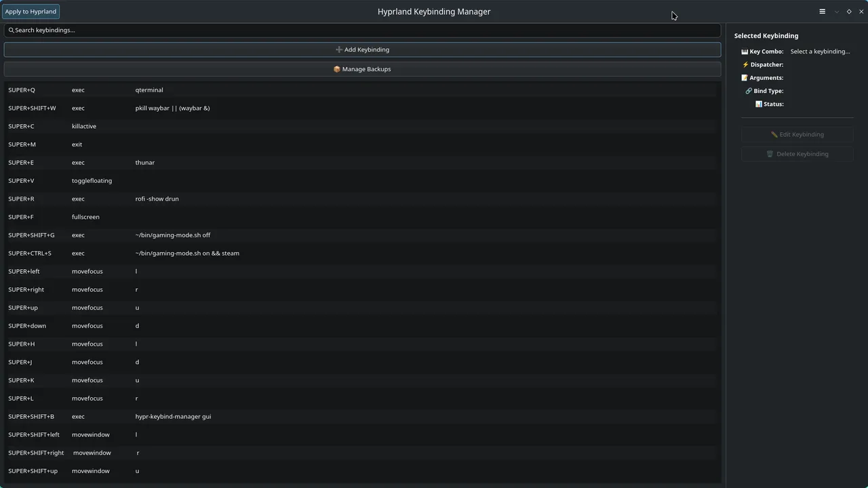
Task: Select the SUPER+F fullscreen row
Action: (x=361, y=217)
